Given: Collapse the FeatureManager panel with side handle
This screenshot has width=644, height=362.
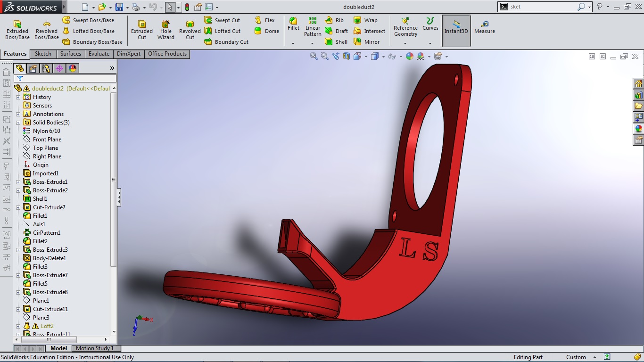Looking at the screenshot, I should pyautogui.click(x=119, y=197).
